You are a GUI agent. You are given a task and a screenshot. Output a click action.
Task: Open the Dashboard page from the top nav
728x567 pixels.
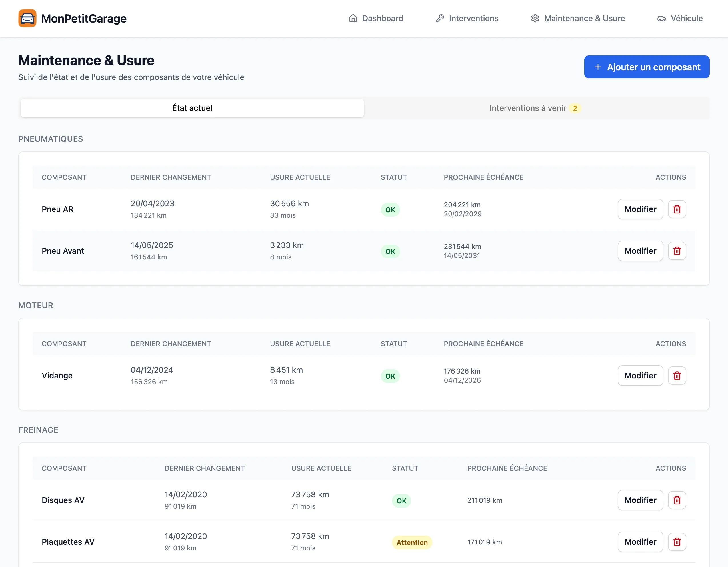[376, 18]
